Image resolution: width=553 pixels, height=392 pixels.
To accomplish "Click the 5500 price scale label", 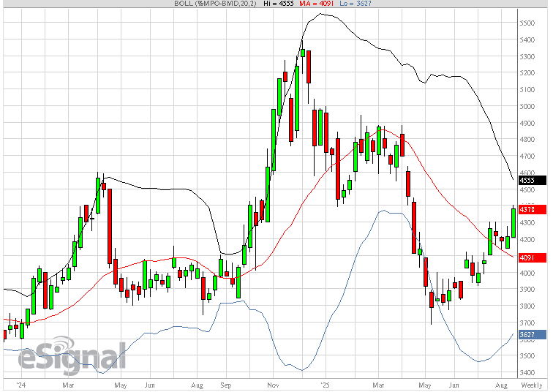I will coord(527,23).
